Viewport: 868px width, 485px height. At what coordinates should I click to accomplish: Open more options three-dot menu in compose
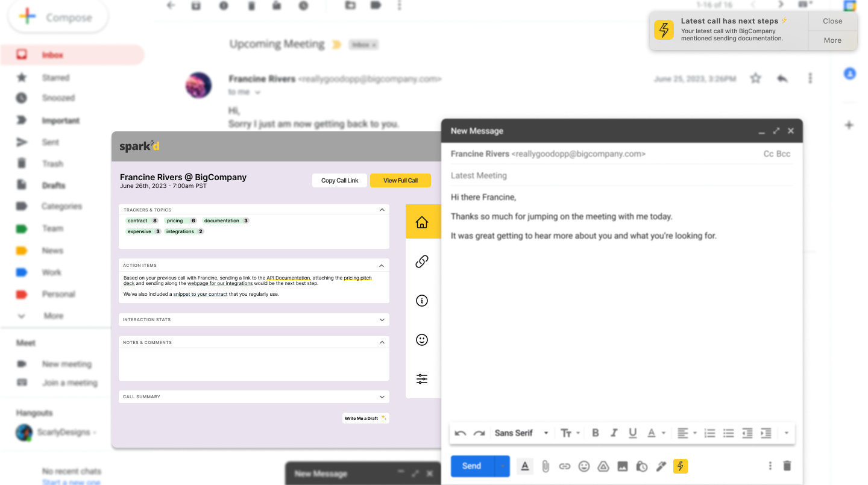pos(770,466)
